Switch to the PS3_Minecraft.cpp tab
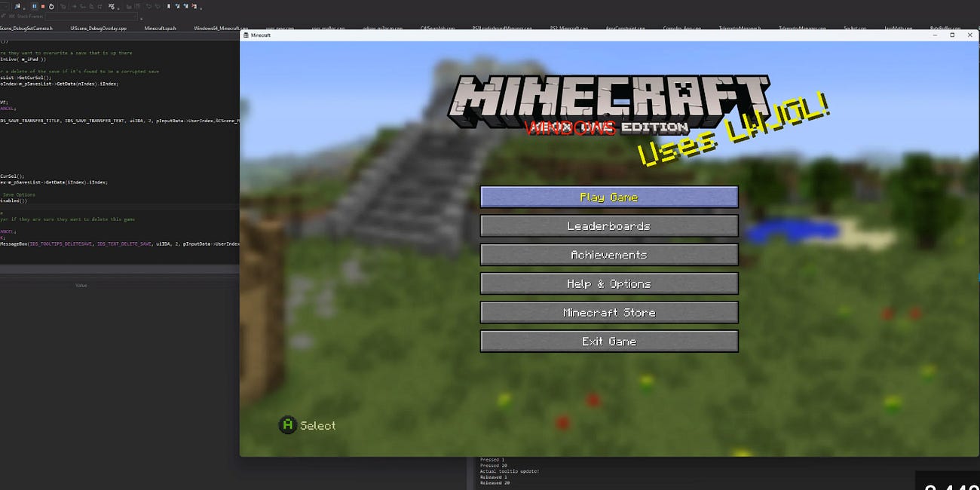The width and height of the screenshot is (980, 490). point(570,28)
